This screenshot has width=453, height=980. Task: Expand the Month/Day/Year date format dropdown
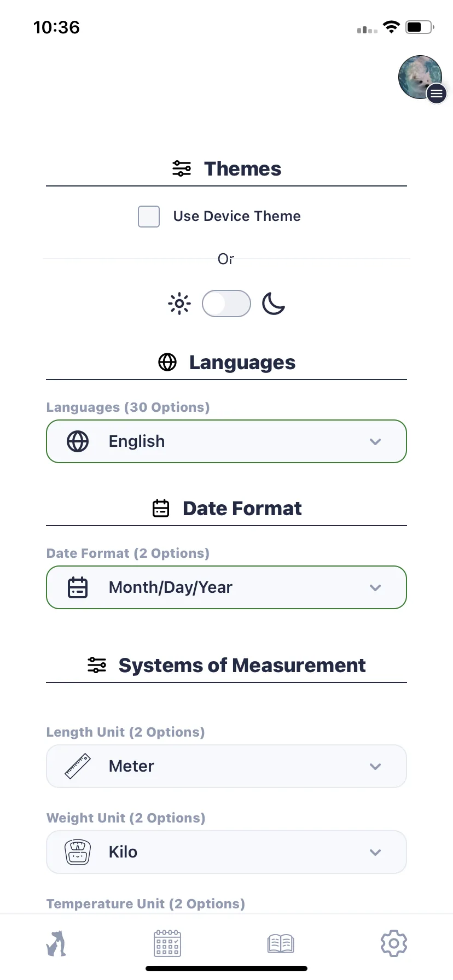pos(226,587)
